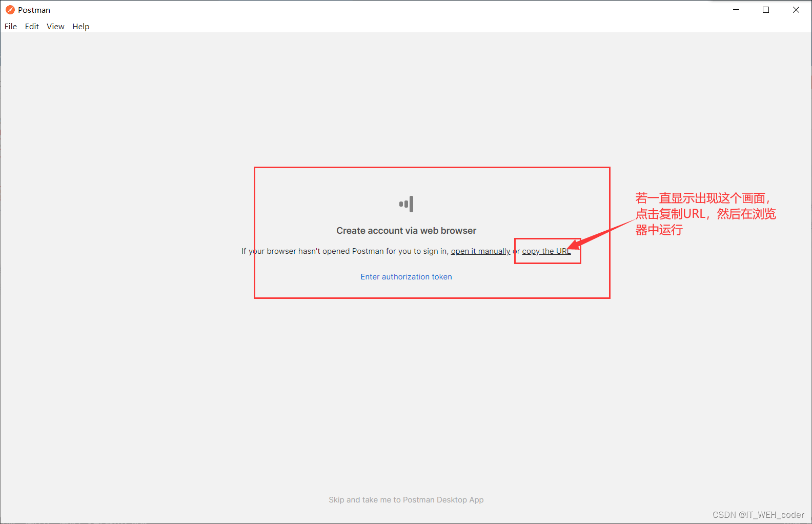812x524 pixels.
Task: Open the File menu
Action: (11, 27)
